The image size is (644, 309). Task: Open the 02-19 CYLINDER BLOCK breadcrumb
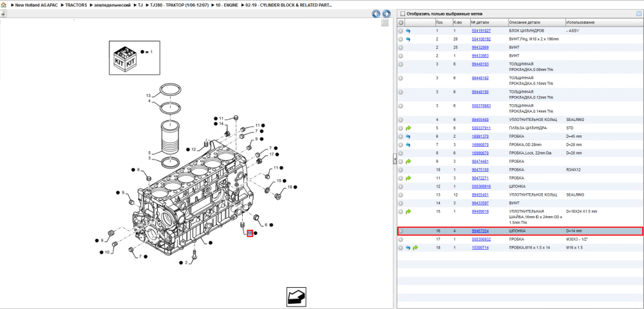tap(289, 6)
